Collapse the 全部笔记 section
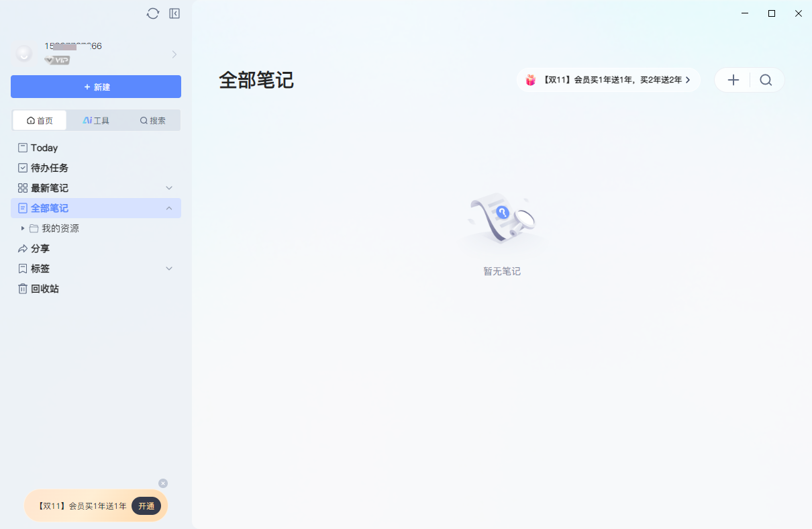The height and width of the screenshot is (529, 812). [169, 208]
